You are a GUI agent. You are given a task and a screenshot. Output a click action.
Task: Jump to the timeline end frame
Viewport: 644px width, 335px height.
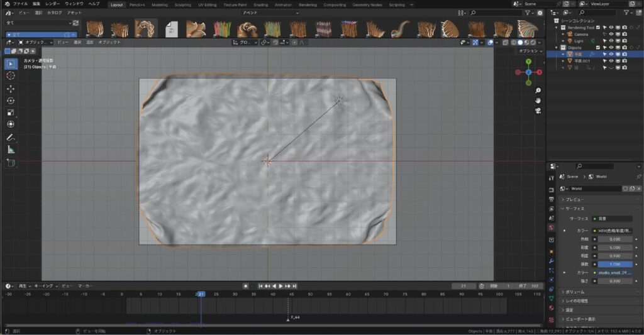tap(294, 286)
